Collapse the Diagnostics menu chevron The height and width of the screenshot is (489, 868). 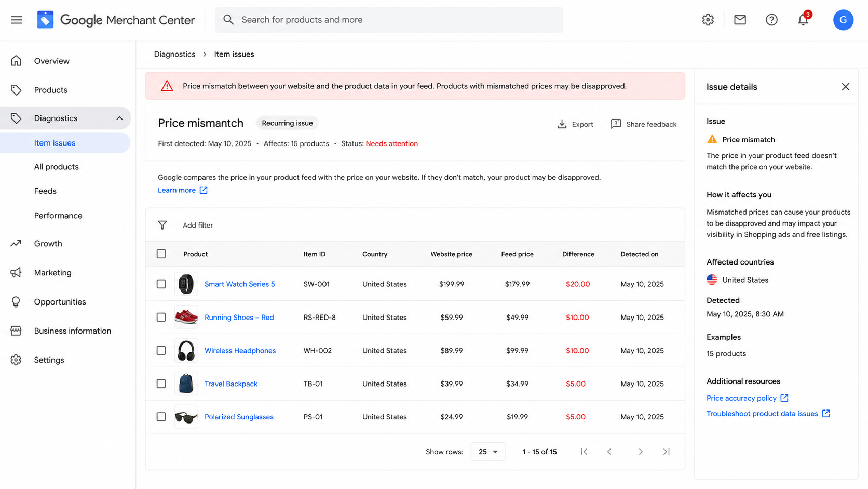click(x=119, y=118)
